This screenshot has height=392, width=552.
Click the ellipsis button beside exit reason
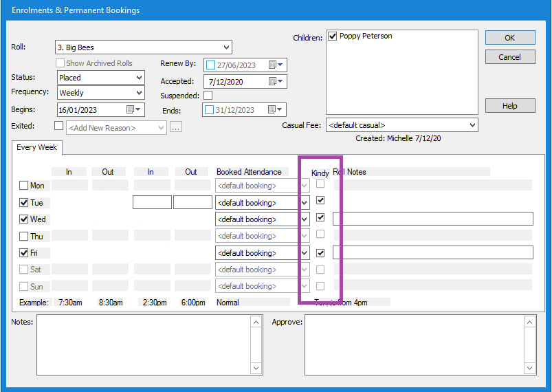click(176, 127)
